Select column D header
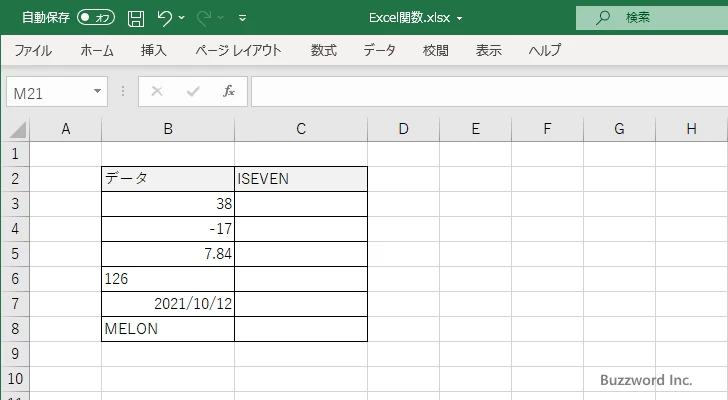 tap(403, 129)
